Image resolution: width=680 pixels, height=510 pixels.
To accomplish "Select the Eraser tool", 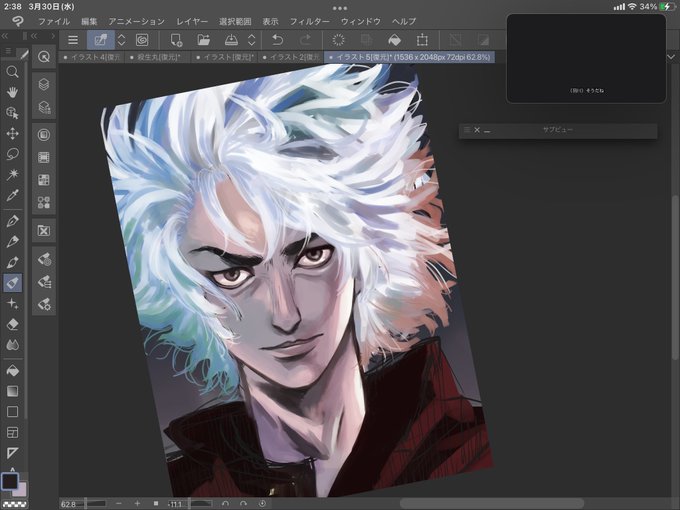I will tap(12, 324).
